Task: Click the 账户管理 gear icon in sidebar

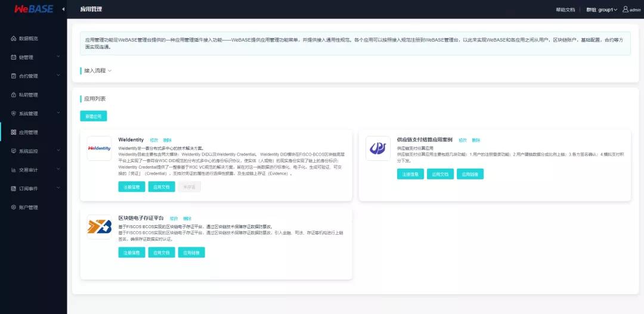Action: (x=14, y=207)
